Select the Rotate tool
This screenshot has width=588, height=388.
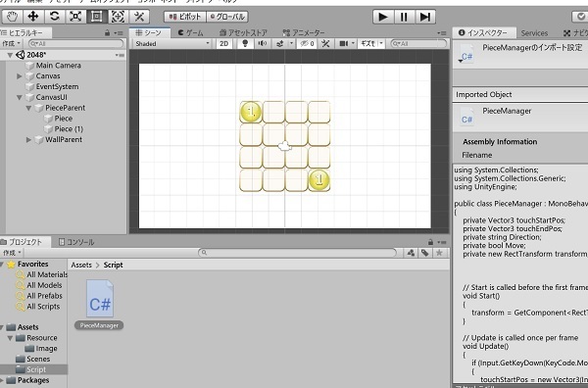54,17
